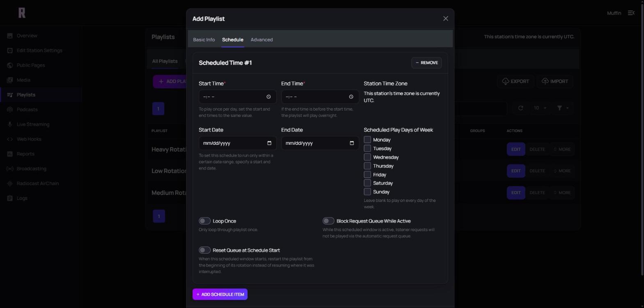Open Playlists in the sidebar
Viewport: 644px width, 308px height.
[x=41, y=95]
